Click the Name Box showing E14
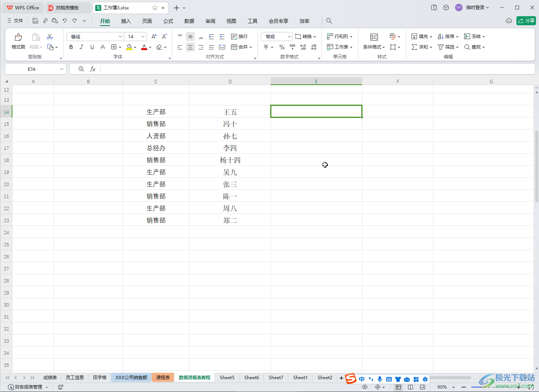 [x=35, y=69]
